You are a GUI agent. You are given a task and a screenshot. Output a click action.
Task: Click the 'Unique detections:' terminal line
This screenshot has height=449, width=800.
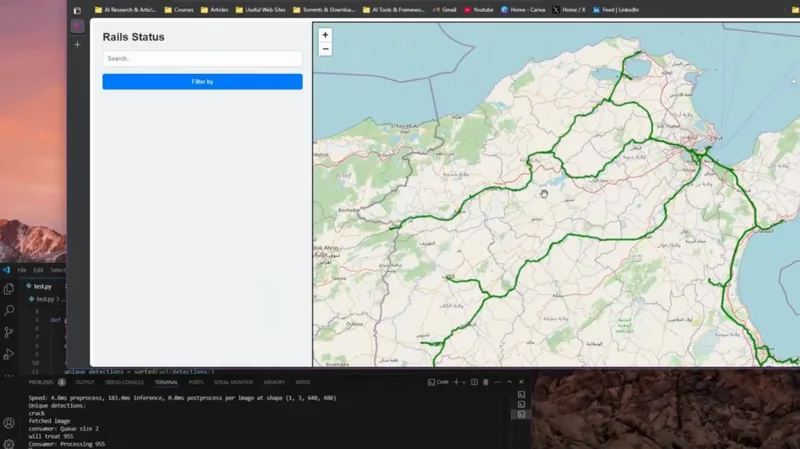[57, 406]
